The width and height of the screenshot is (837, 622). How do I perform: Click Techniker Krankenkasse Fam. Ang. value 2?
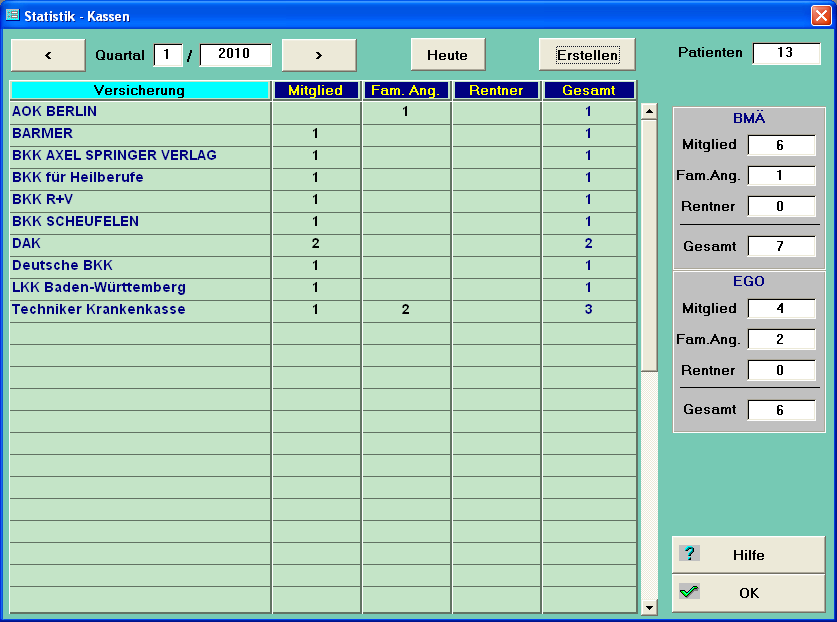click(406, 309)
